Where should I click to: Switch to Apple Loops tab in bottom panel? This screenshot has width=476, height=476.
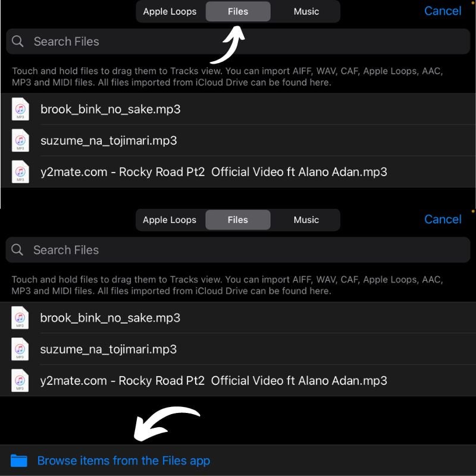(x=170, y=220)
